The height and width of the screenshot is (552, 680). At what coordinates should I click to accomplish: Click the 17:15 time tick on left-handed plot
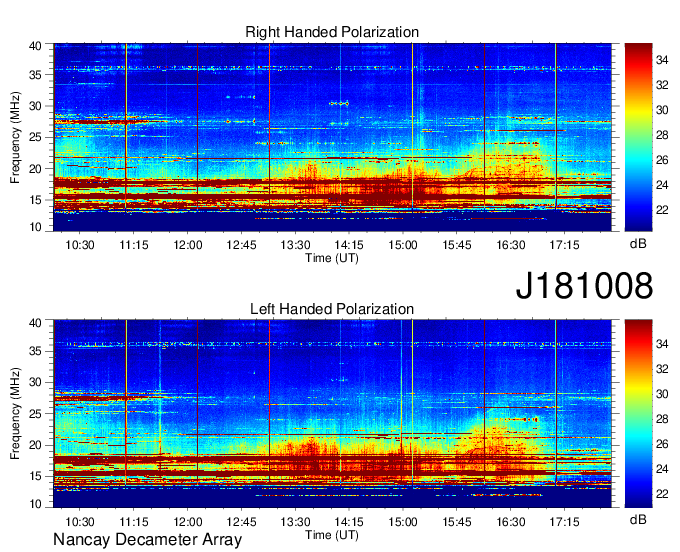click(564, 522)
